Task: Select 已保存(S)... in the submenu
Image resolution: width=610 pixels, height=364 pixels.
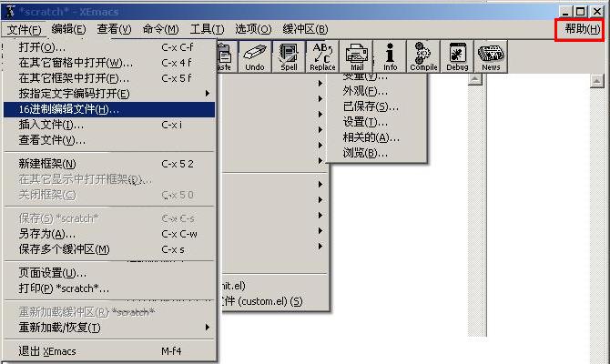Action: pyautogui.click(x=376, y=106)
